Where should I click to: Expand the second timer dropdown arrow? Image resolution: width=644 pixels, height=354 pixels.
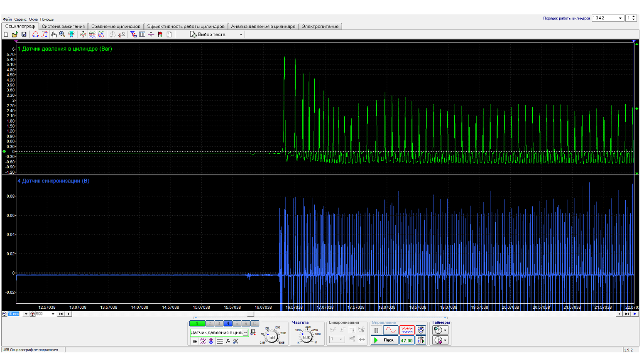tap(445, 340)
